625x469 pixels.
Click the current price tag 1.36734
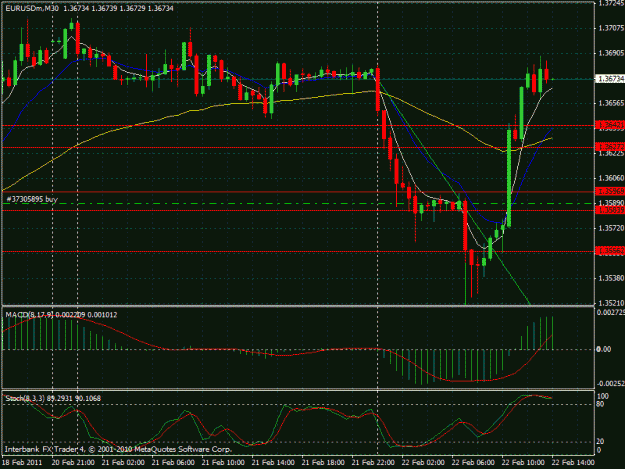pos(610,79)
